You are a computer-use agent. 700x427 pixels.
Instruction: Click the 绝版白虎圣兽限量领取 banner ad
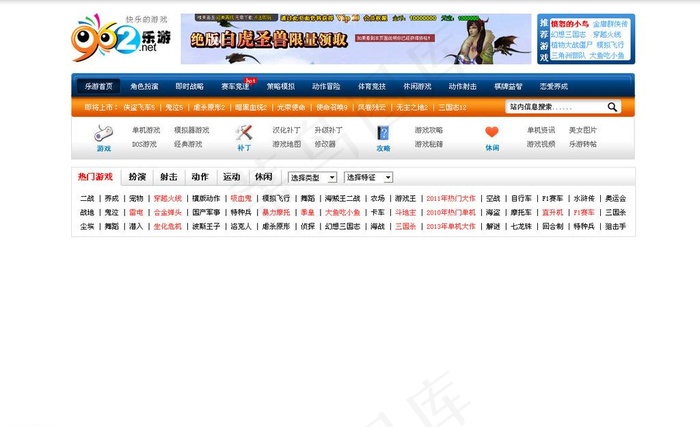coord(356,39)
